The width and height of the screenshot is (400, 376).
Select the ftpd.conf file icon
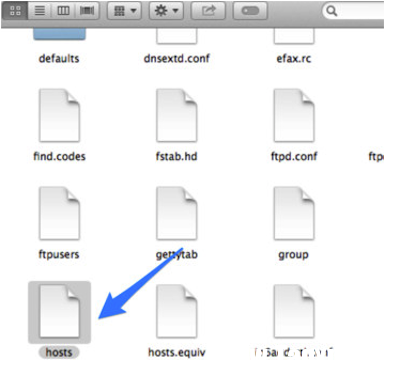coord(294,115)
